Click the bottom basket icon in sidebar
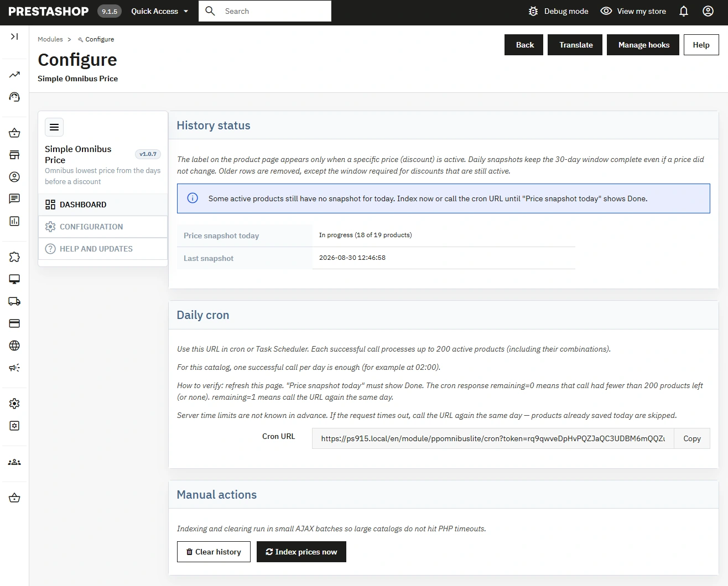 [x=14, y=498]
